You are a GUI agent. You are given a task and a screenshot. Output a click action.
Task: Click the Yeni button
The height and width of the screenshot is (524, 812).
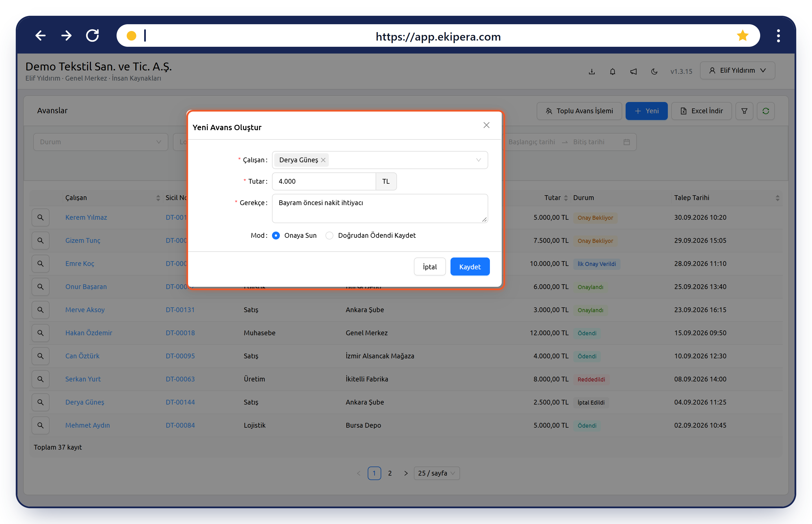pos(646,111)
